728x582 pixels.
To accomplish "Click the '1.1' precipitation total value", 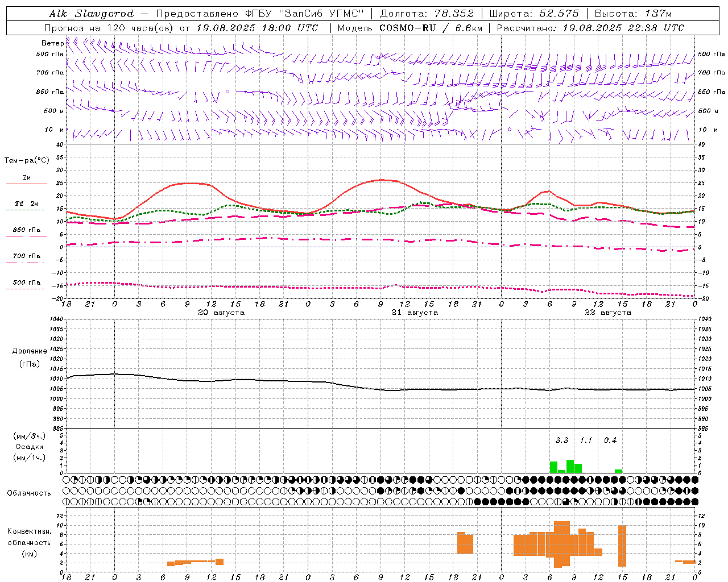I will 586,440.
